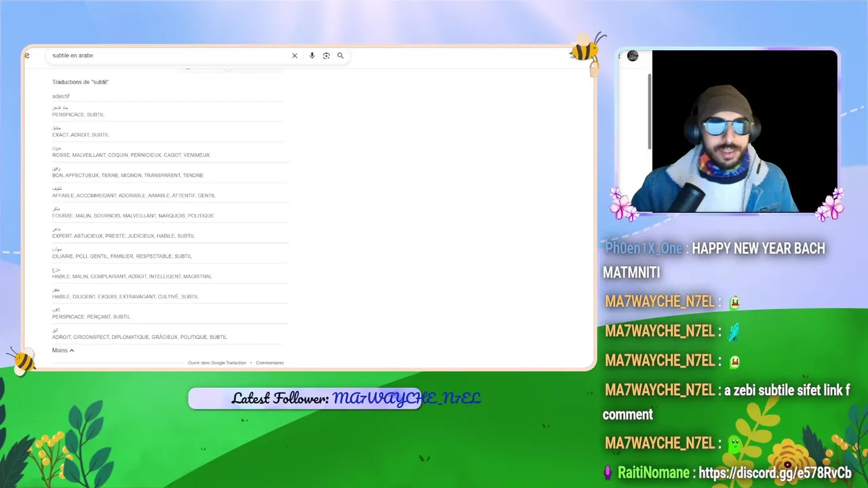Select the row starting with 'HABILE, DILIGENT'
Viewport: 868px width, 488px height.
(x=170, y=293)
